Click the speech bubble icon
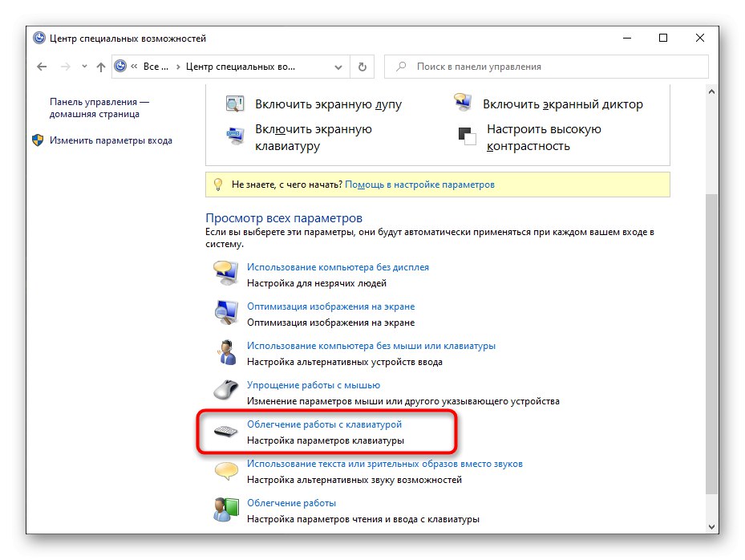The width and height of the screenshot is (745, 560). (x=226, y=471)
